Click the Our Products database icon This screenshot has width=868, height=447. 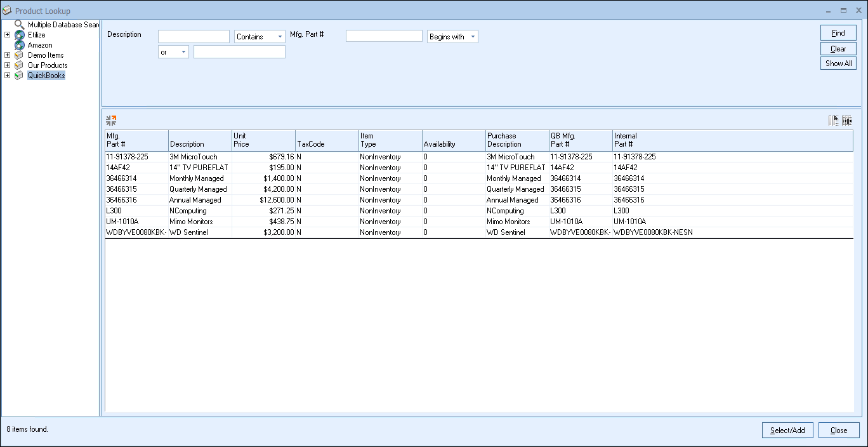19,65
